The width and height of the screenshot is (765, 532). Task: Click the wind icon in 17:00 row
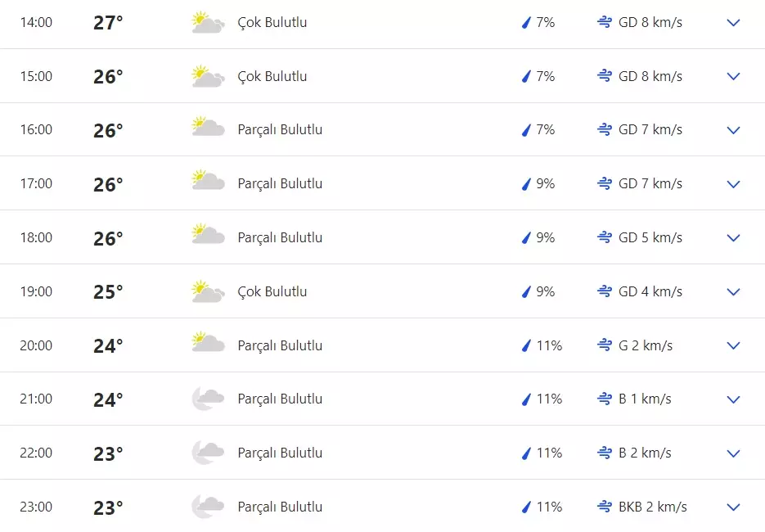[x=605, y=184]
